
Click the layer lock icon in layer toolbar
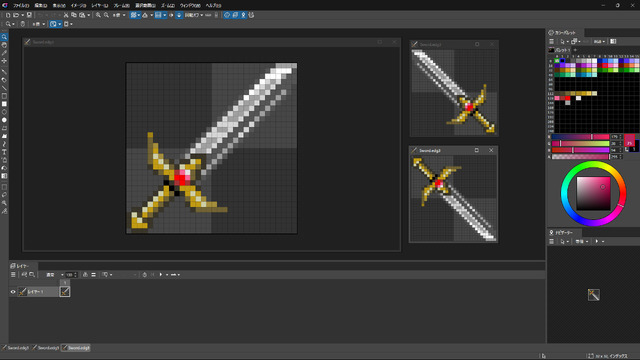[85, 275]
